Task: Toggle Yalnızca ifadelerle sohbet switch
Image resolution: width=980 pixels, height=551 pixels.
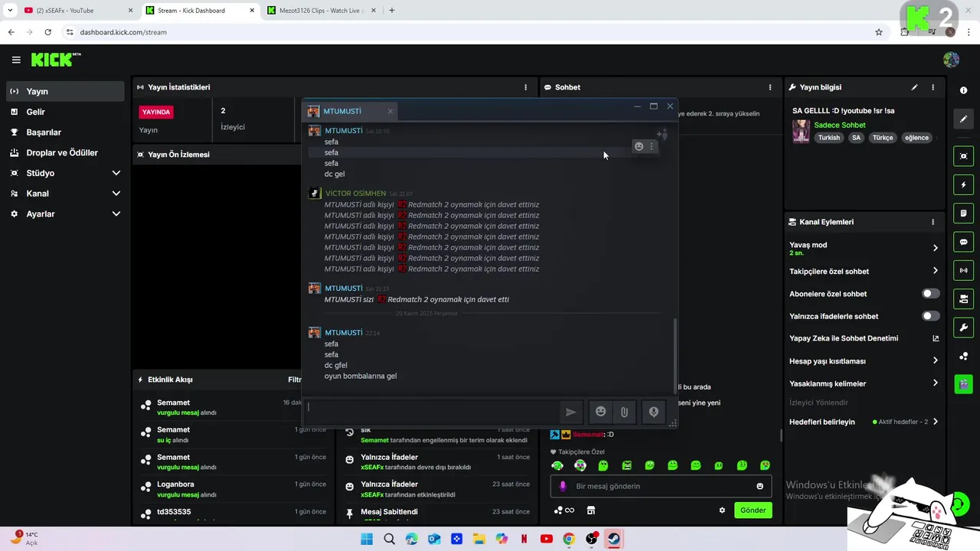Action: point(930,316)
